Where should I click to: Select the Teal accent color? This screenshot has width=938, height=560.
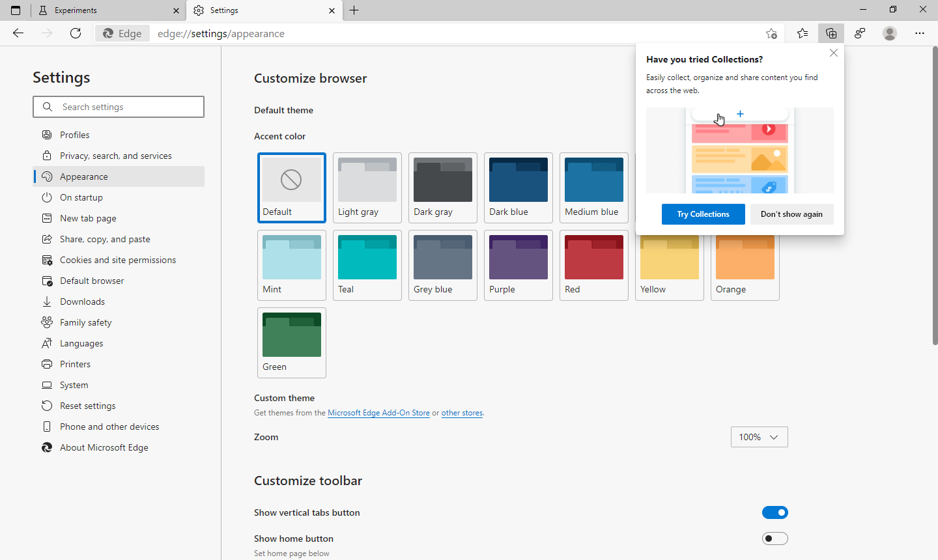367,265
